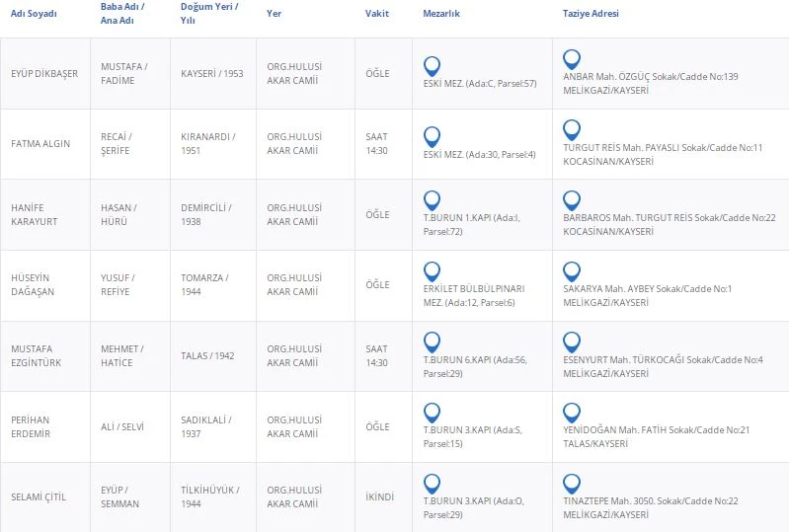This screenshot has width=789, height=532.
Task: Click cemetery location pin for Fatma Algın
Action: (x=431, y=137)
